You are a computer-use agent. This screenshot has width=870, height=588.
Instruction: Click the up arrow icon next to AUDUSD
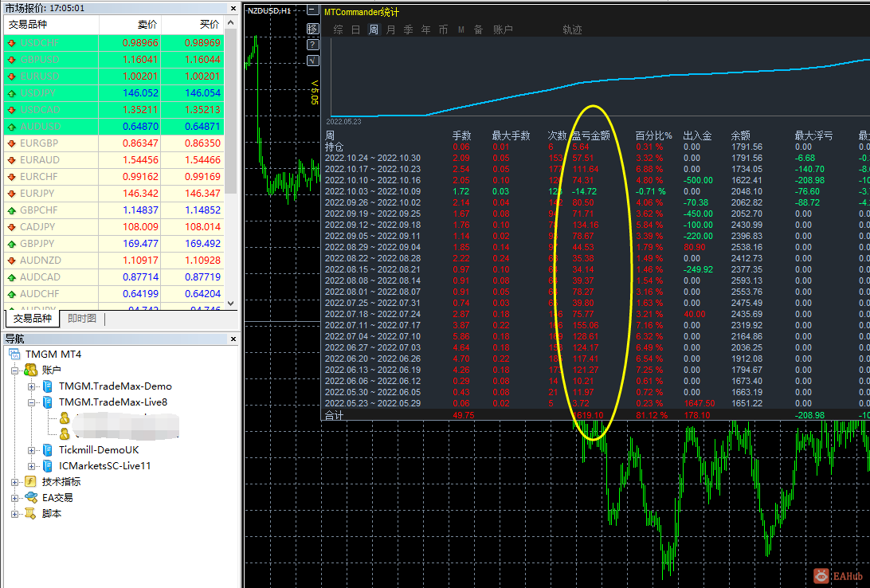click(11, 127)
